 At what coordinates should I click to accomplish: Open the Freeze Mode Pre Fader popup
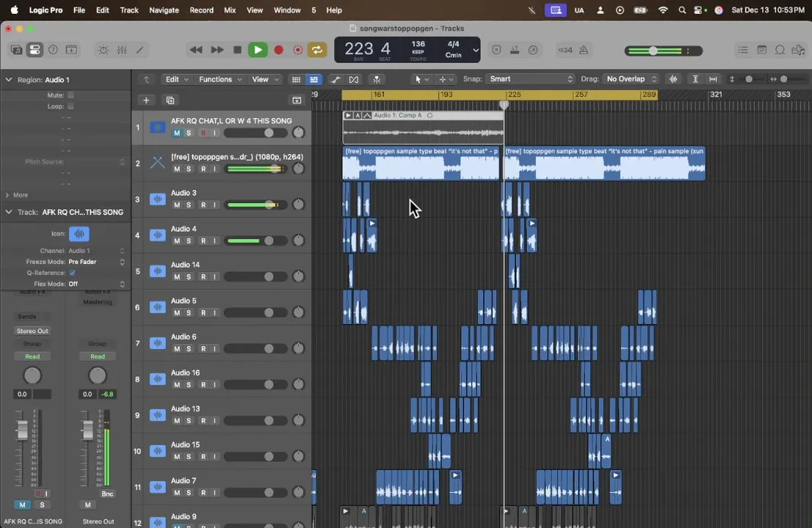(96, 262)
